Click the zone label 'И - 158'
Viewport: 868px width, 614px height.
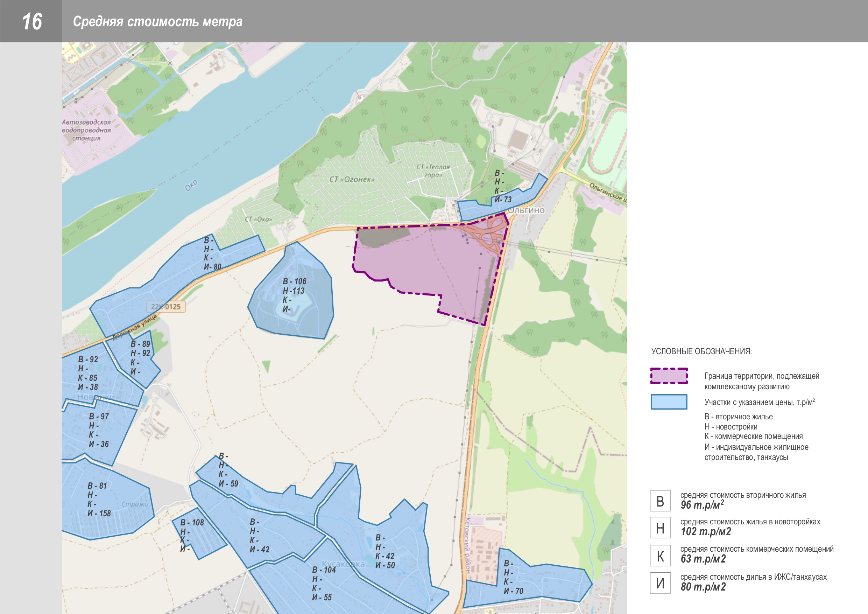pos(99,514)
